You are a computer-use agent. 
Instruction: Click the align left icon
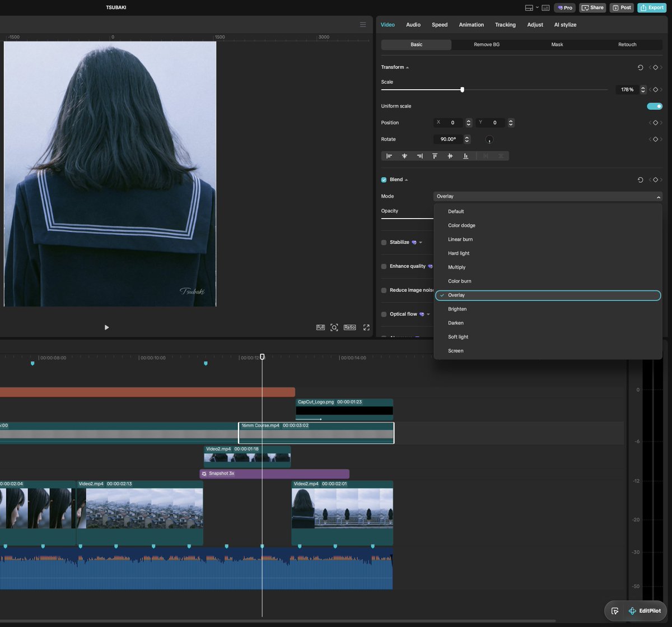(389, 156)
